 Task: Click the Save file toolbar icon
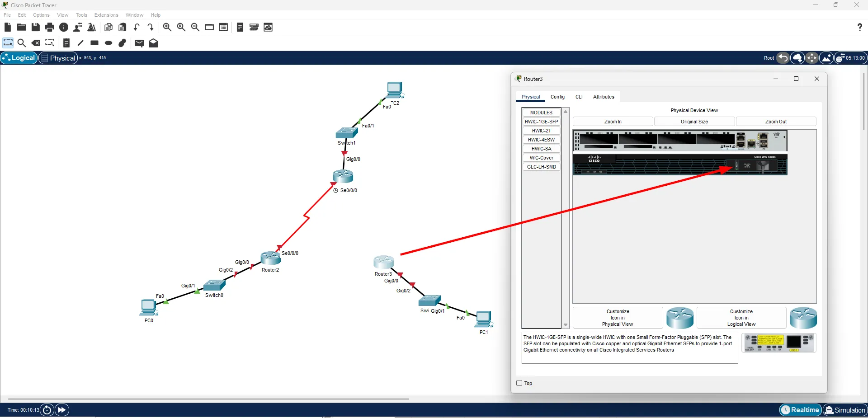click(x=36, y=27)
